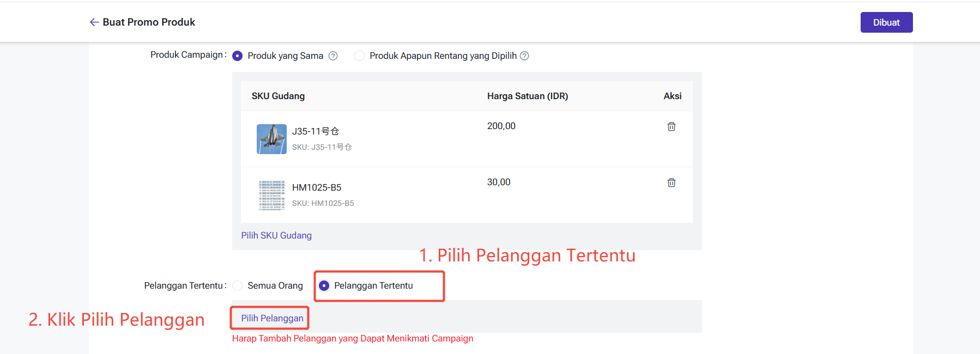This screenshot has height=354, width=980.
Task: Click the Aksi column header
Action: 672,96
